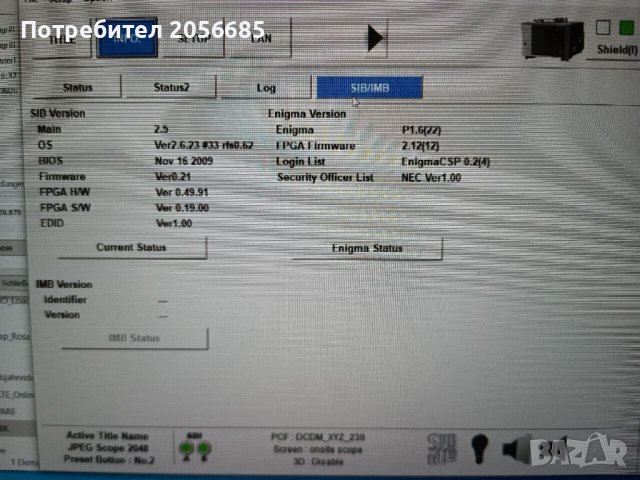Click the Active Title Name label
Screen dimensions: 640x480
click(x=108, y=436)
